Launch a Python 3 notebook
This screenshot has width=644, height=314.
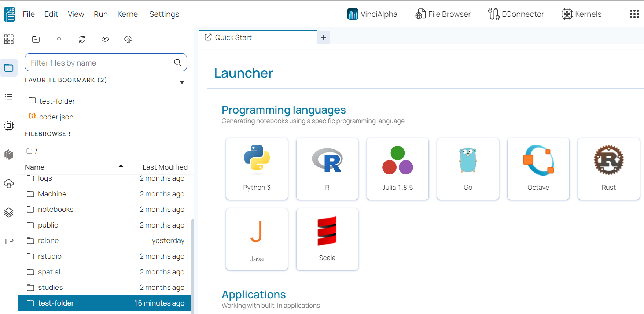click(257, 169)
